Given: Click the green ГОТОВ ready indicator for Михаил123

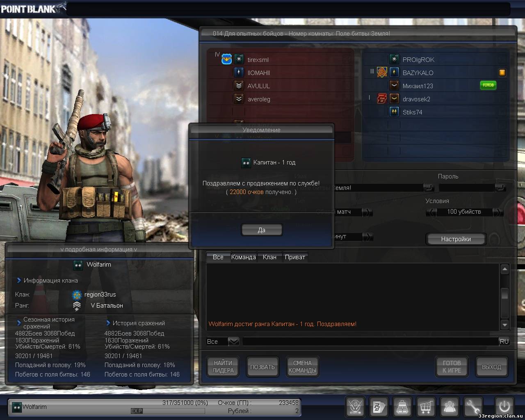Looking at the screenshot, I should 488,85.
